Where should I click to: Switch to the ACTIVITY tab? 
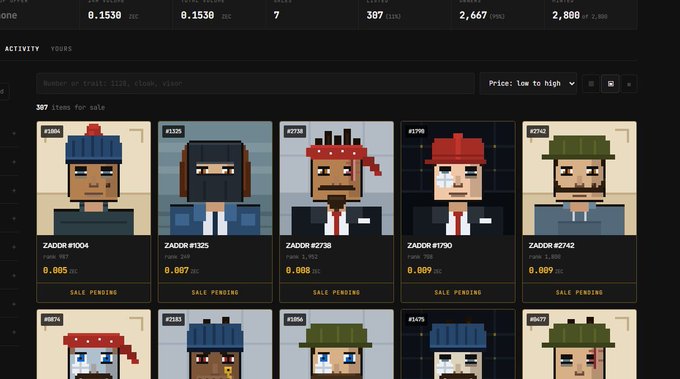(x=22, y=49)
